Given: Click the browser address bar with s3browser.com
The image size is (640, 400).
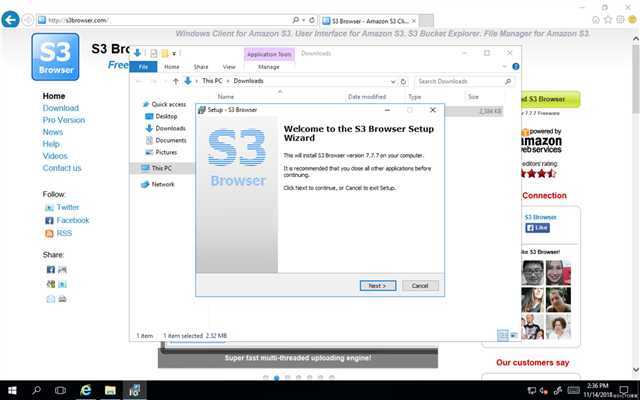Looking at the screenshot, I should [x=163, y=20].
